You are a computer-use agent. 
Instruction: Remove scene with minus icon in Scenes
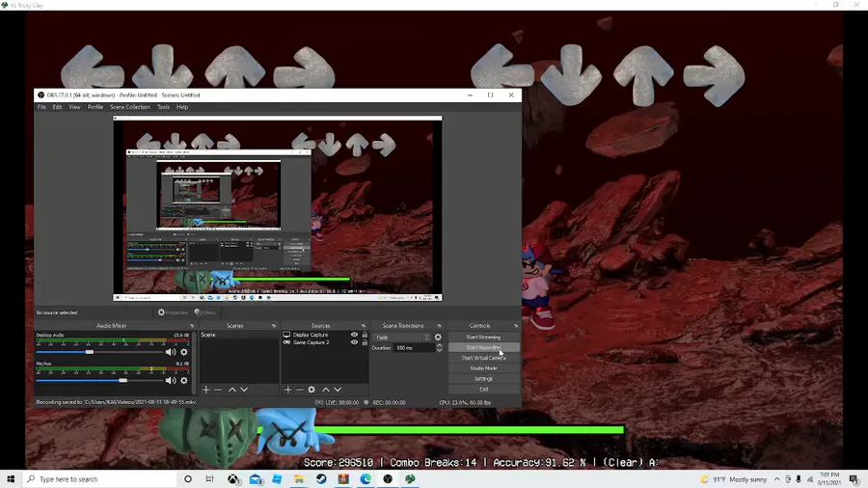(x=218, y=390)
